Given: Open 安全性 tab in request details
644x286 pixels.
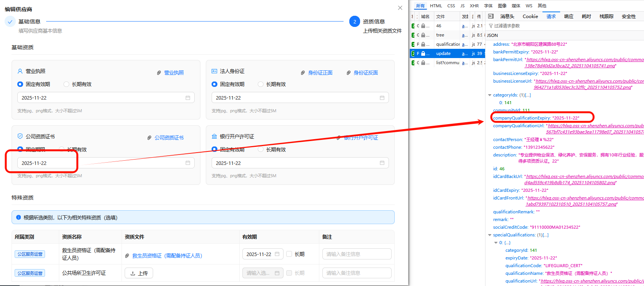Looking at the screenshot, I should (x=629, y=17).
